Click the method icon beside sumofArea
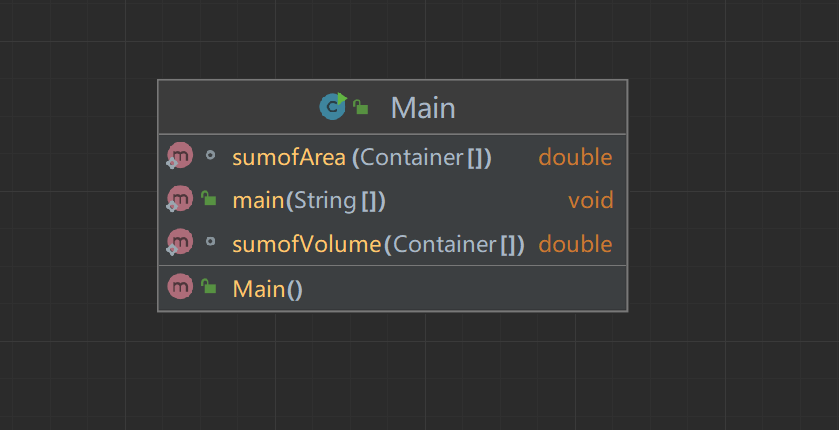The image size is (839, 430). coord(180,156)
